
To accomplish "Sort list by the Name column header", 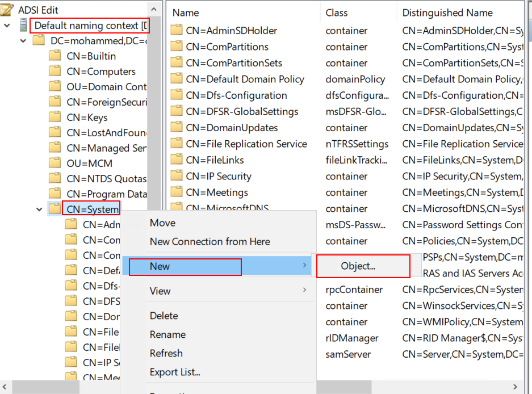I will [x=186, y=12].
